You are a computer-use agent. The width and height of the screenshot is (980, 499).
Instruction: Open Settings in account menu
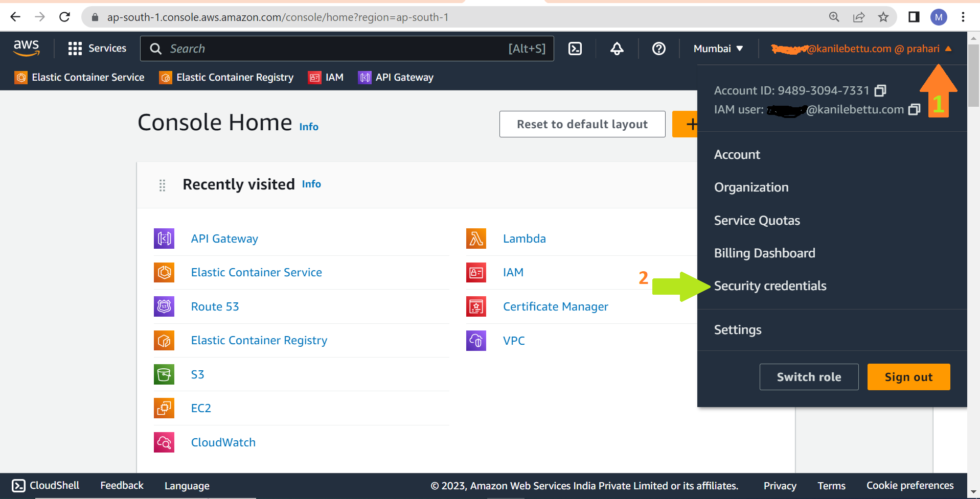[x=738, y=330]
